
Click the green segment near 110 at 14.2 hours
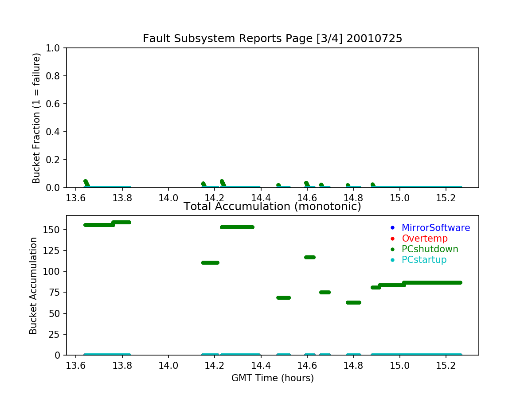[x=210, y=262]
